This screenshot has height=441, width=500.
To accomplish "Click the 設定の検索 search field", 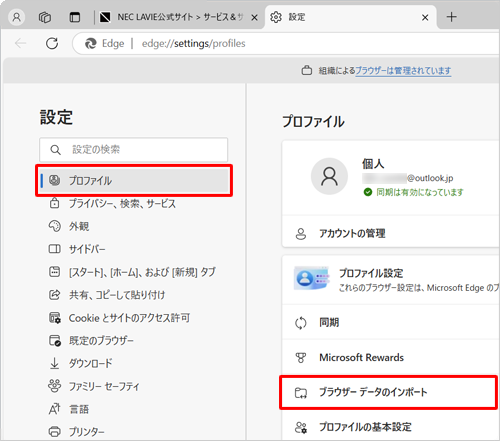I will [x=134, y=150].
